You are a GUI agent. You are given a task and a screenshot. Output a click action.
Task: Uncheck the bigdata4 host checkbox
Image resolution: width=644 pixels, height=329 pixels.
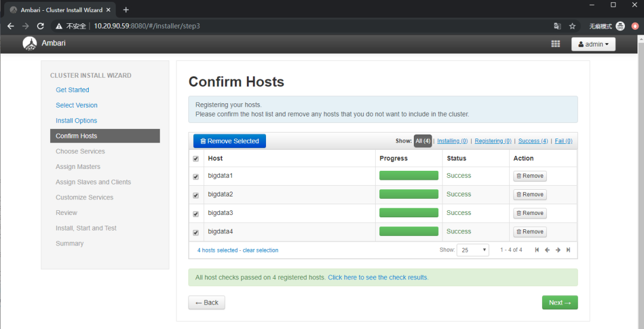[x=196, y=232]
